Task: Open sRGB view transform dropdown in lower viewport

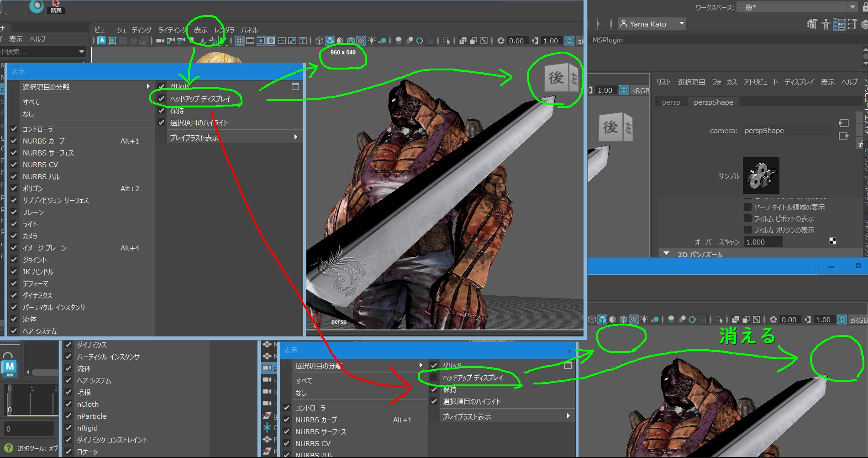Action: click(x=859, y=320)
